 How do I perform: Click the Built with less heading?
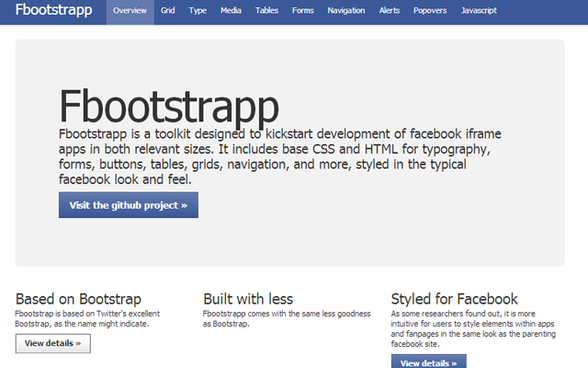(x=248, y=299)
